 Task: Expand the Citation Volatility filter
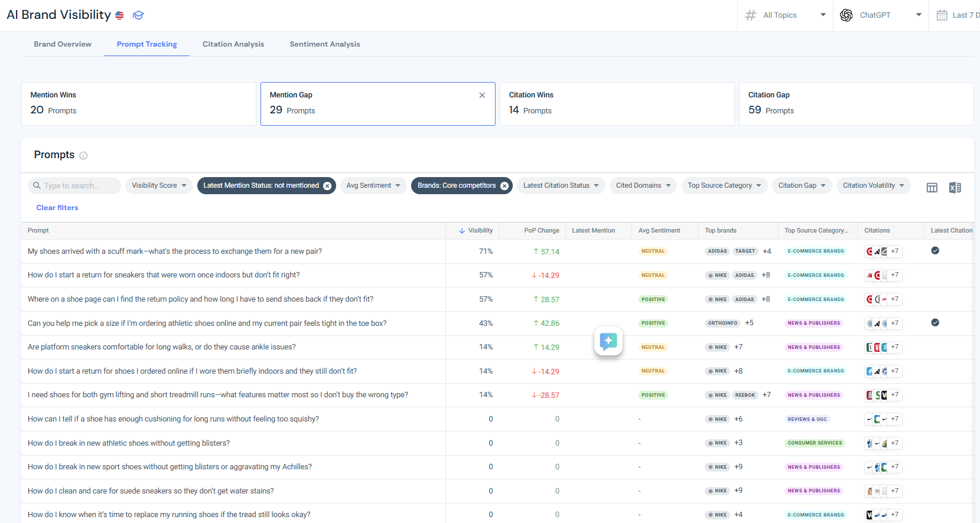pos(874,185)
